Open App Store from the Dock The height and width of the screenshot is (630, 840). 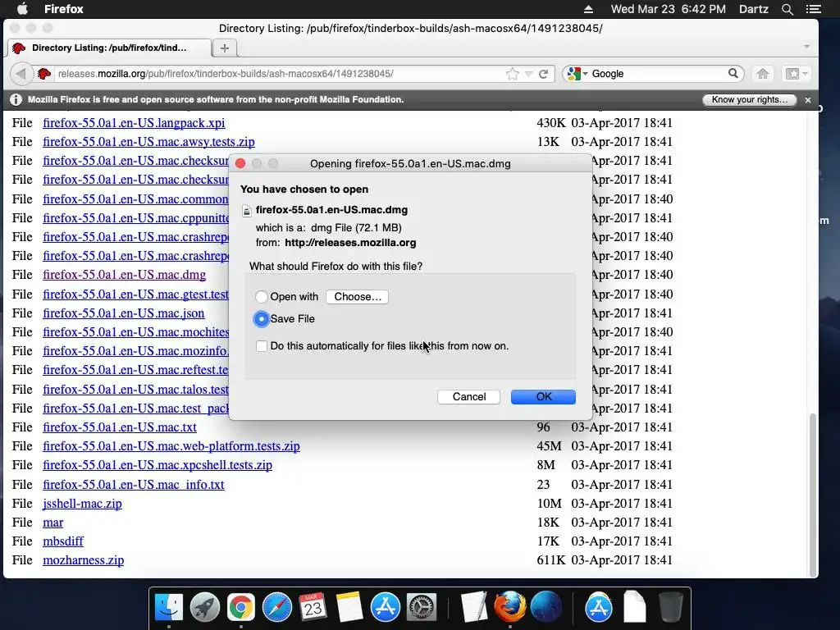coord(386,608)
